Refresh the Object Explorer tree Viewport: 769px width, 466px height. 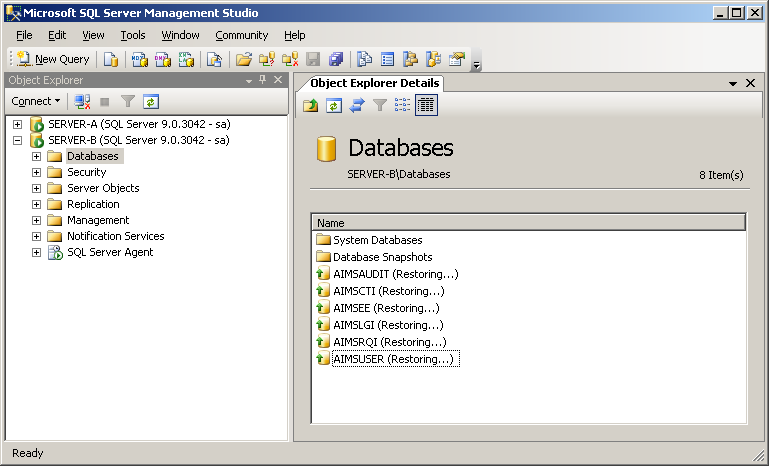pos(150,101)
